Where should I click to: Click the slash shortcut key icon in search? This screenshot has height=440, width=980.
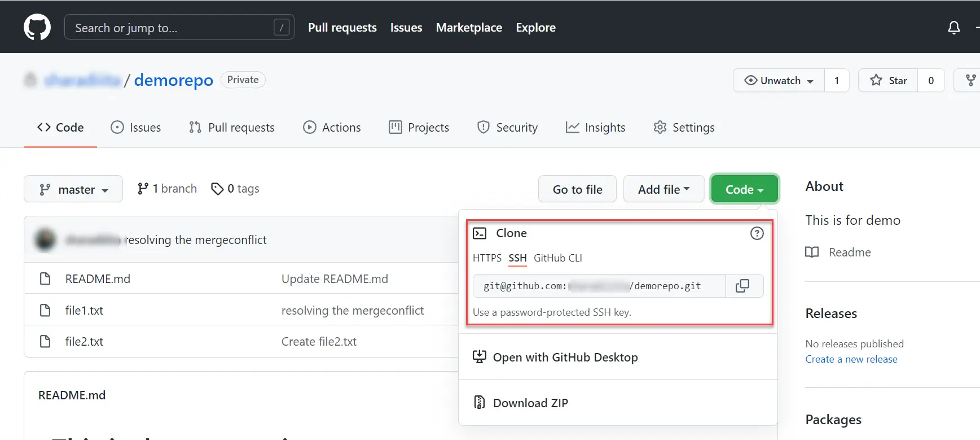click(282, 27)
